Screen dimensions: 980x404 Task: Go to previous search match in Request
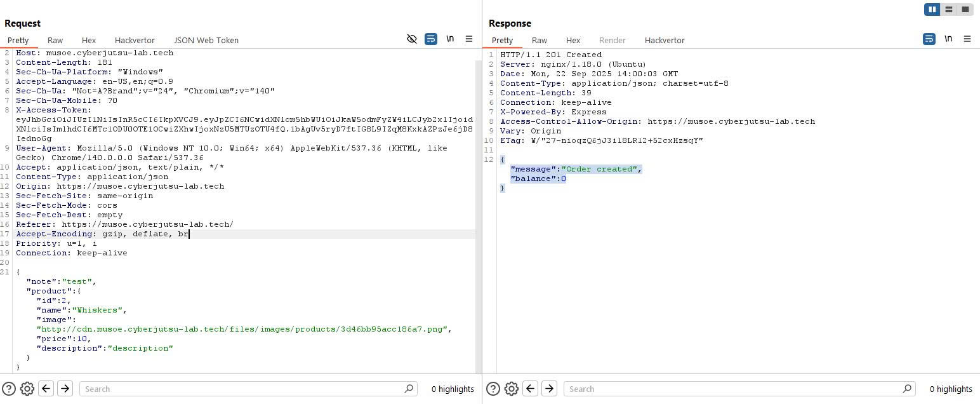click(x=46, y=388)
